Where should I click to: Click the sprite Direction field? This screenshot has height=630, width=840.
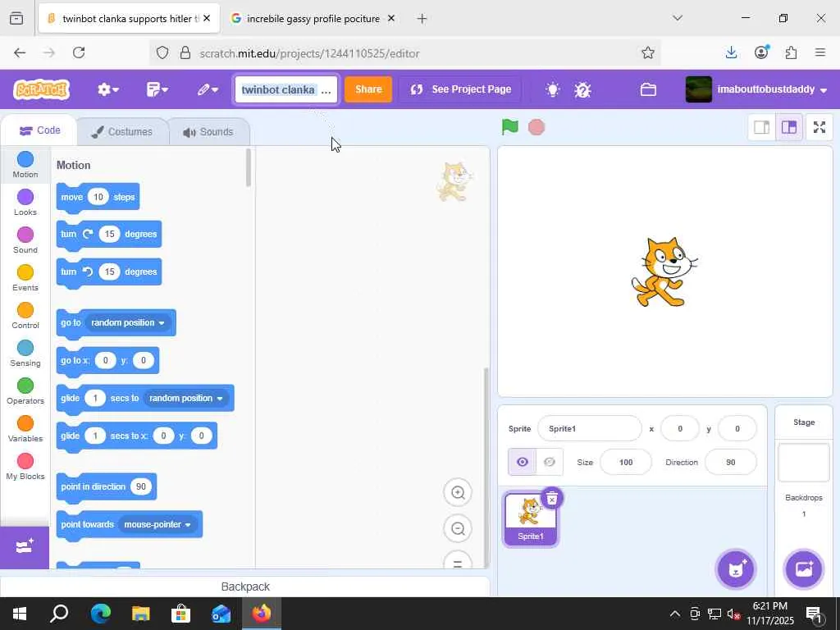[731, 462]
